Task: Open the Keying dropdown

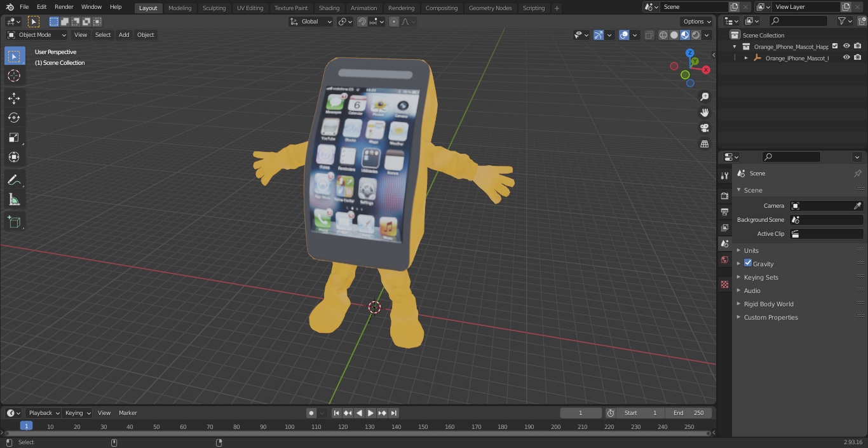Action: coord(78,413)
